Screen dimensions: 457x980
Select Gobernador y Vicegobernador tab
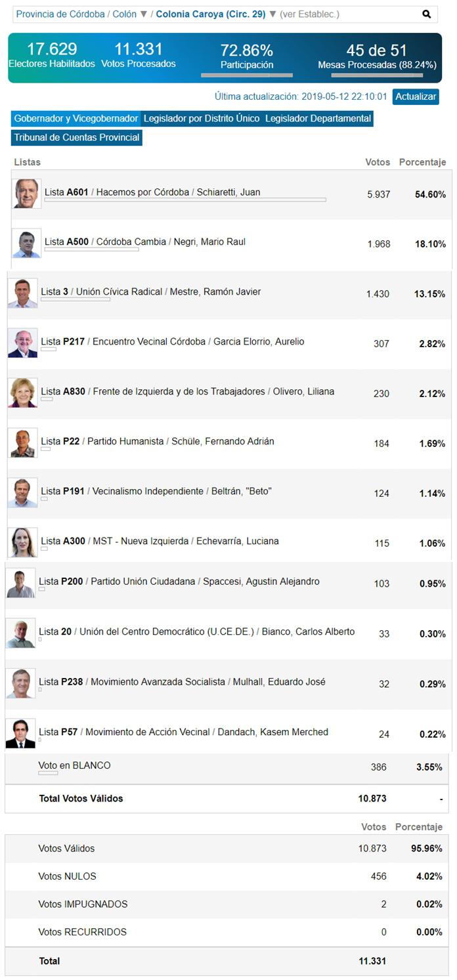(x=76, y=119)
